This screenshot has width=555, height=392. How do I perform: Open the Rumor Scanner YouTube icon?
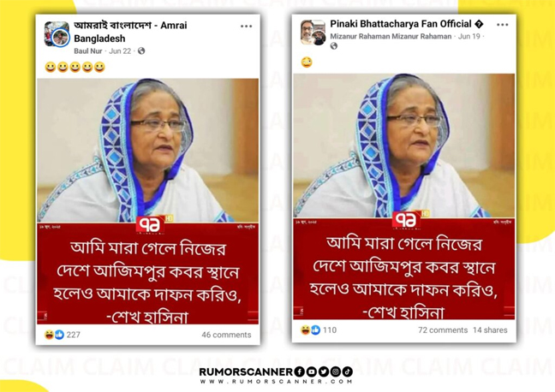(312, 371)
